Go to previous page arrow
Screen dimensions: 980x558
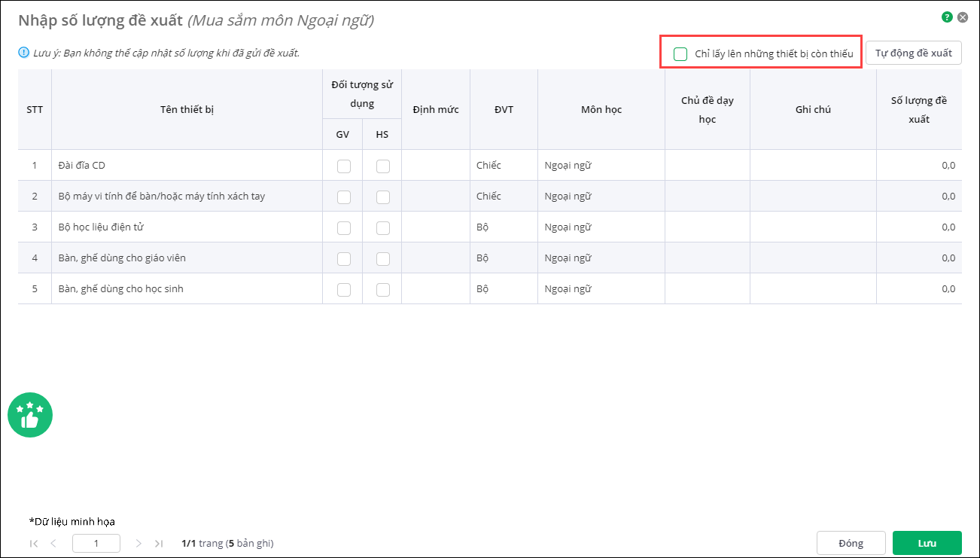click(53, 543)
